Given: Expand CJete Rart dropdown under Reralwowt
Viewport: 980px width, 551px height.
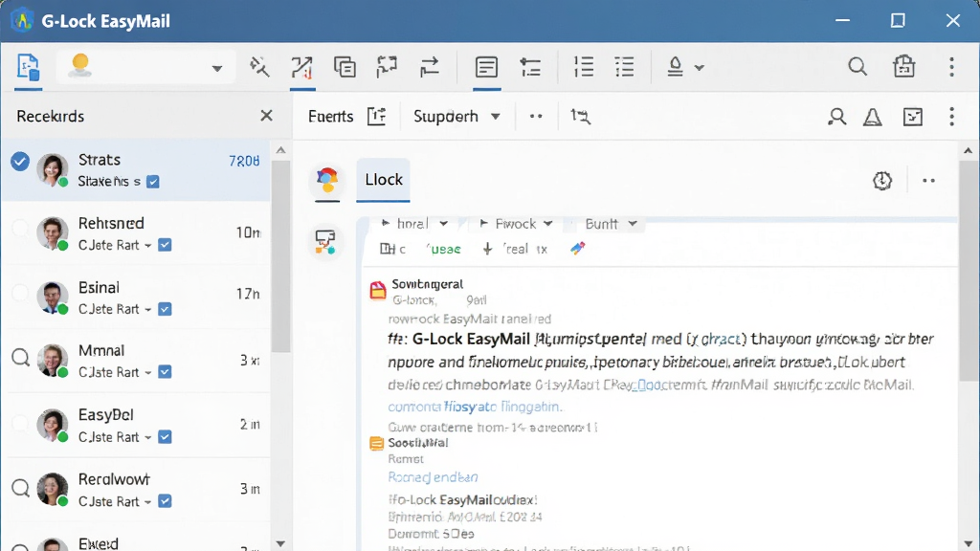Looking at the screenshot, I should pos(148,502).
